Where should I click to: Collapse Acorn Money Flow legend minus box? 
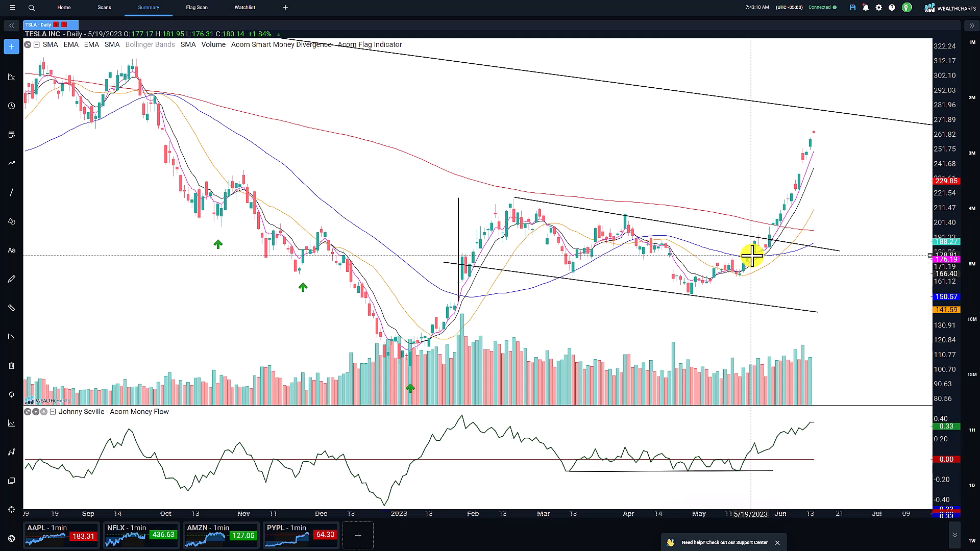pyautogui.click(x=53, y=412)
